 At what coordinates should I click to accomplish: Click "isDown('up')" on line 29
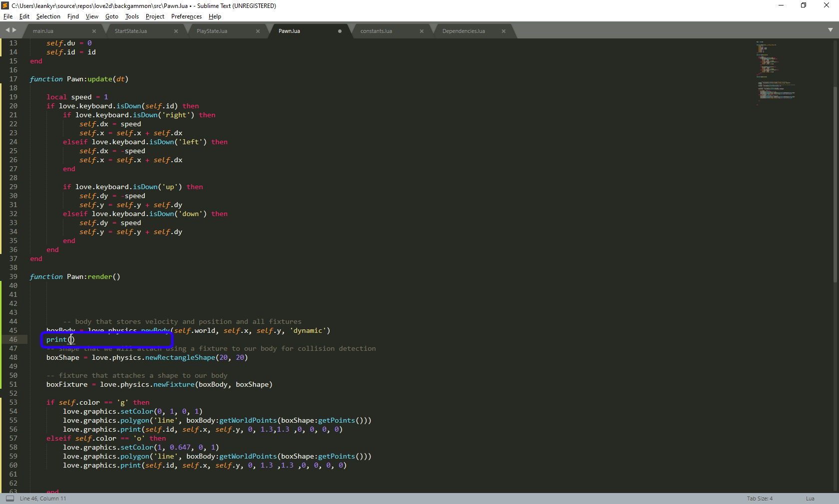(157, 187)
